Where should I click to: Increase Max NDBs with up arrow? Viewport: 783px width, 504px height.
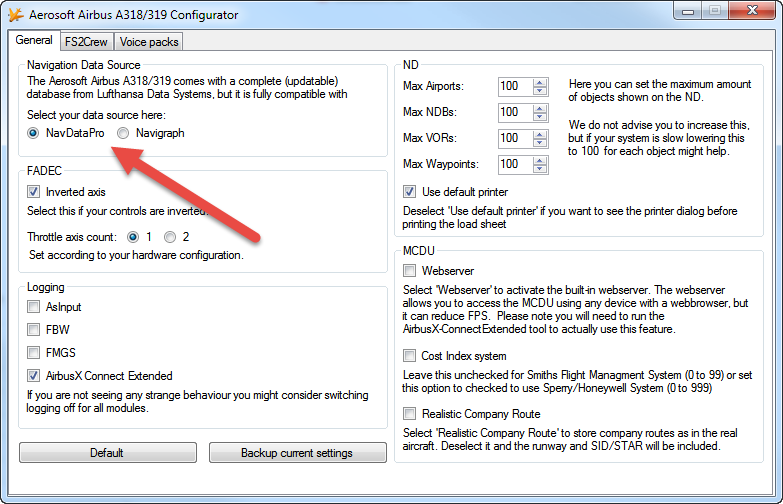540,108
